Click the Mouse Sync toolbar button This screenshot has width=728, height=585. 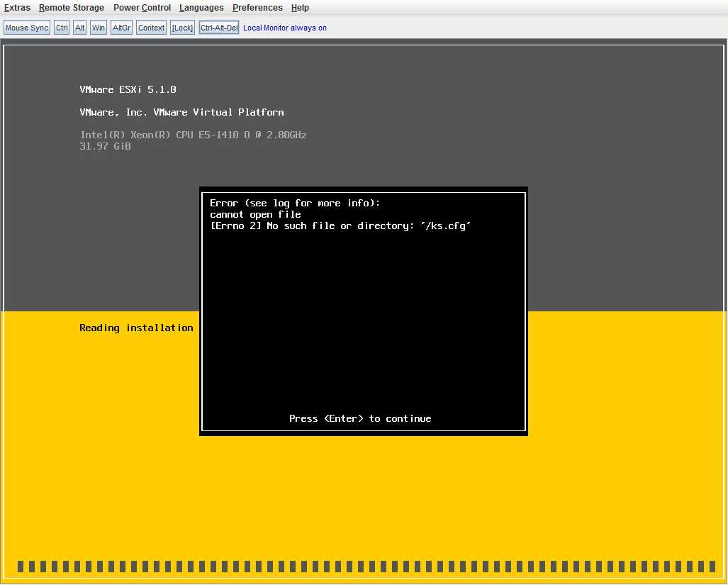point(26,27)
